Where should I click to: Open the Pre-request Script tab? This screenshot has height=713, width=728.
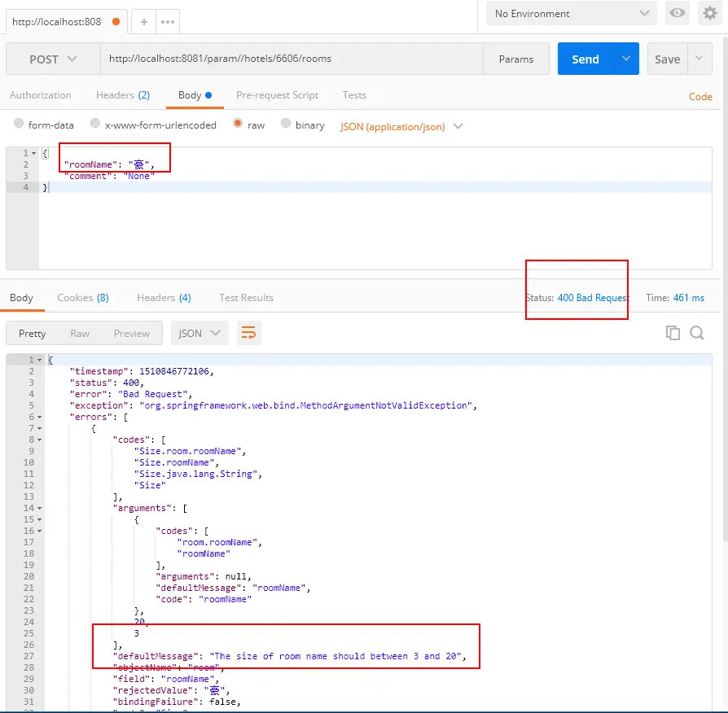(277, 95)
